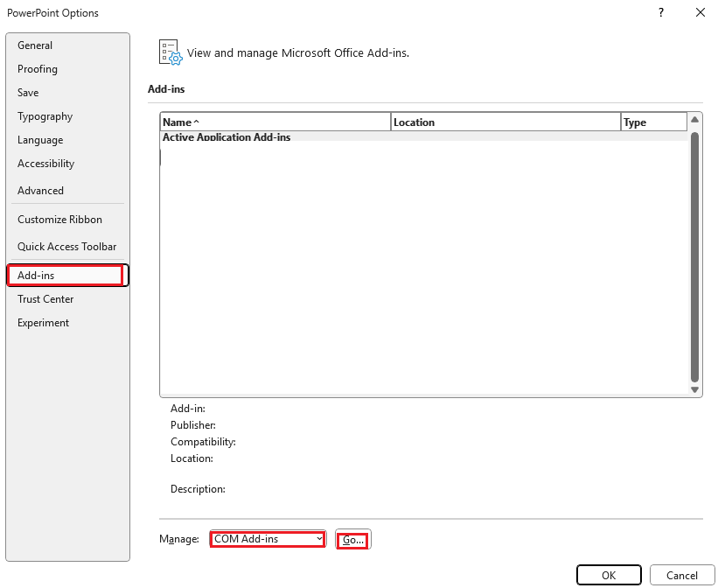Open the Trust Center section

click(x=45, y=299)
